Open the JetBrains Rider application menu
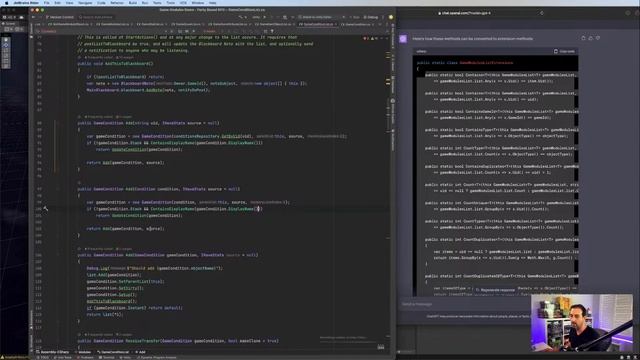Screen dimensions: 640x360 [26, 3]
